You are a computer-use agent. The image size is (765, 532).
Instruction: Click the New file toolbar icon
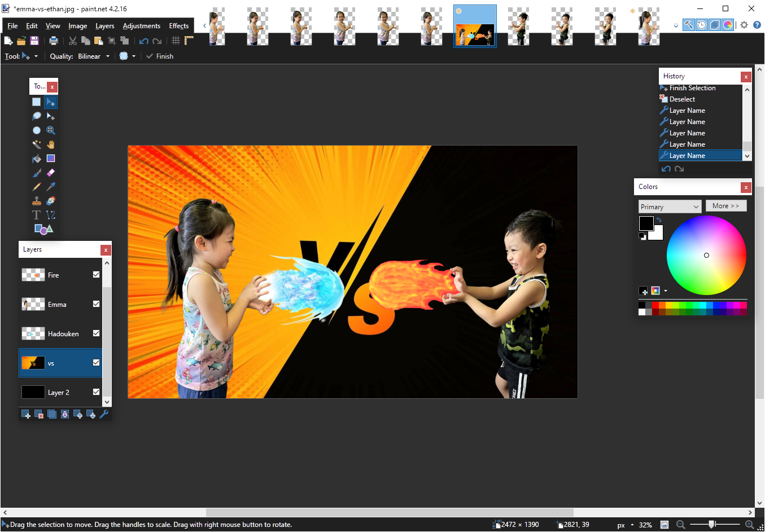click(8, 41)
